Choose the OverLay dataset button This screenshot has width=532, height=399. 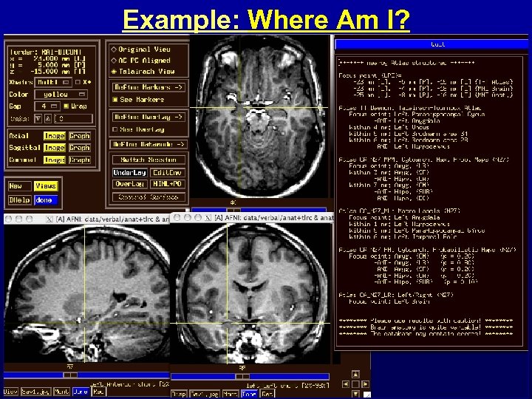tap(129, 184)
